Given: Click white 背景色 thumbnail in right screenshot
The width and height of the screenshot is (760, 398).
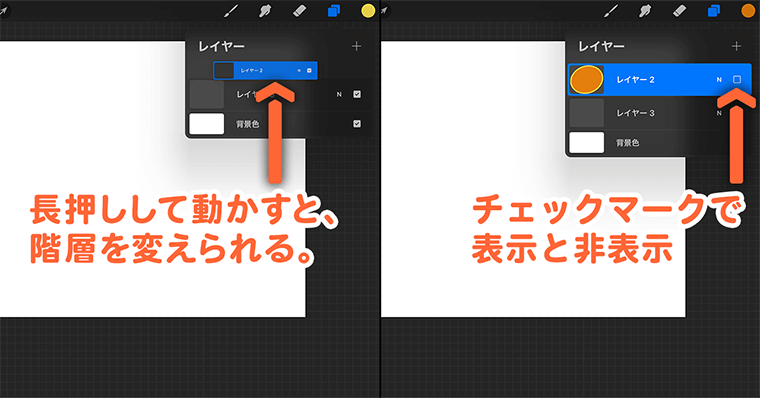Looking at the screenshot, I should pos(586,143).
